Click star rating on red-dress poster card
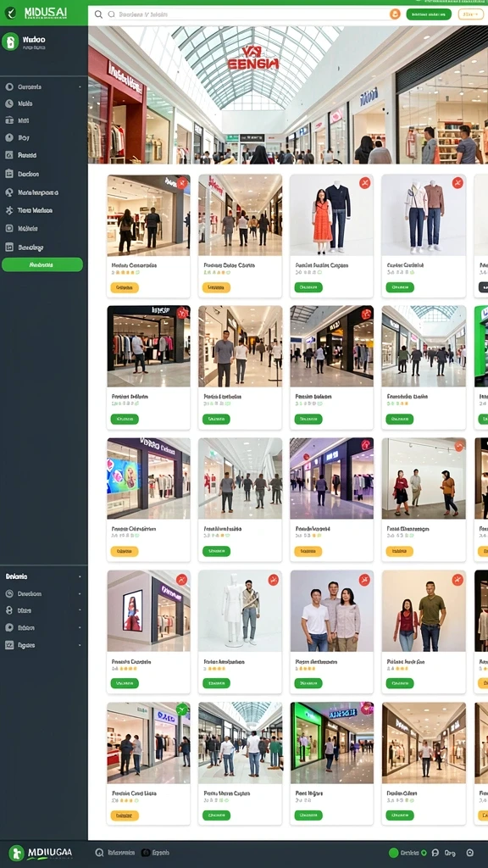Image resolution: width=488 pixels, height=868 pixels. click(x=125, y=669)
